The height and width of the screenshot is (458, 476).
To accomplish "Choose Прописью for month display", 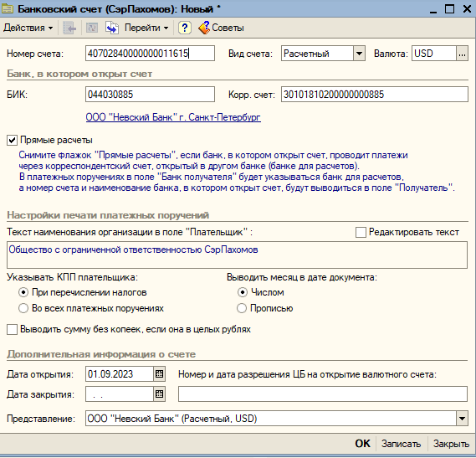I will 242,308.
